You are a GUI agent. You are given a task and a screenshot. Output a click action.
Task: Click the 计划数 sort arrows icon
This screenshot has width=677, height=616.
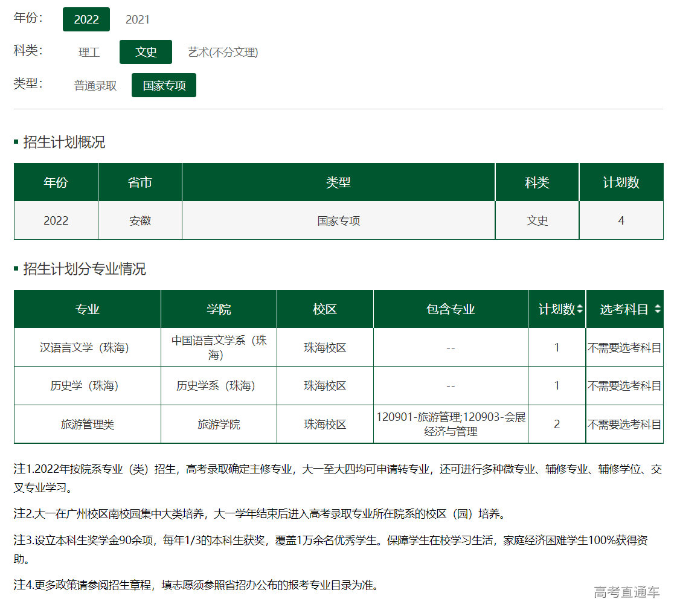[x=580, y=309]
